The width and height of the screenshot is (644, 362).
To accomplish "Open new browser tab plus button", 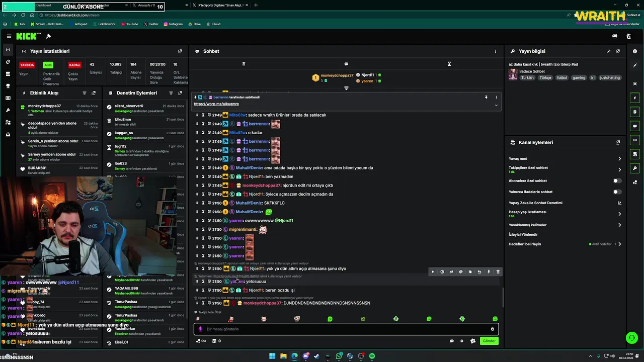I will (256, 5).
